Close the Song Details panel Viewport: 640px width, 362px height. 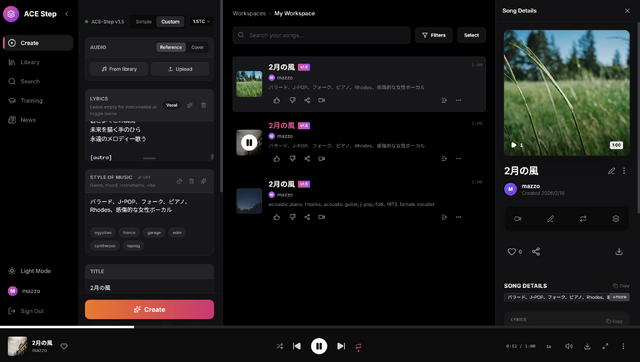tap(627, 11)
